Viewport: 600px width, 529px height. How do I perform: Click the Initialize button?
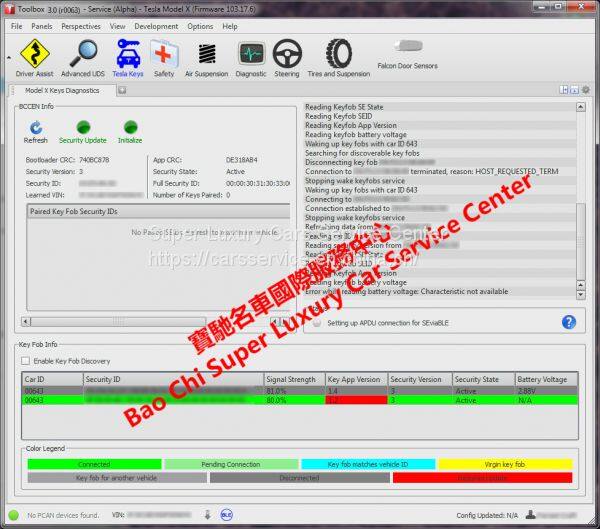click(x=130, y=131)
